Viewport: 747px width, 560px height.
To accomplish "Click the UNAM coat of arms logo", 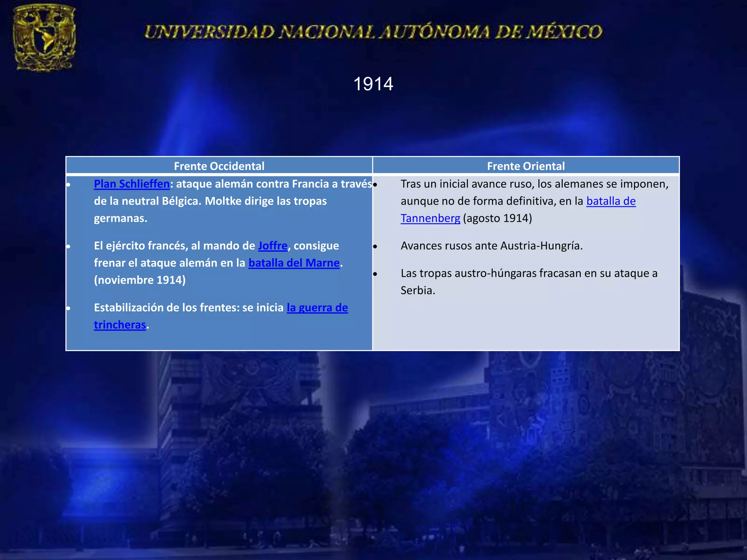I will [x=44, y=38].
